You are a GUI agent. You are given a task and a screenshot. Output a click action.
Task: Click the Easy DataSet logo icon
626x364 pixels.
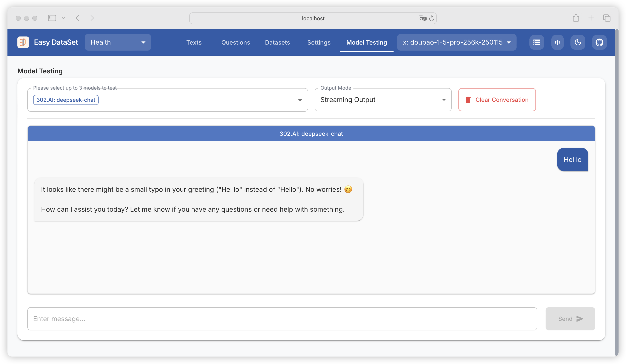click(x=23, y=42)
